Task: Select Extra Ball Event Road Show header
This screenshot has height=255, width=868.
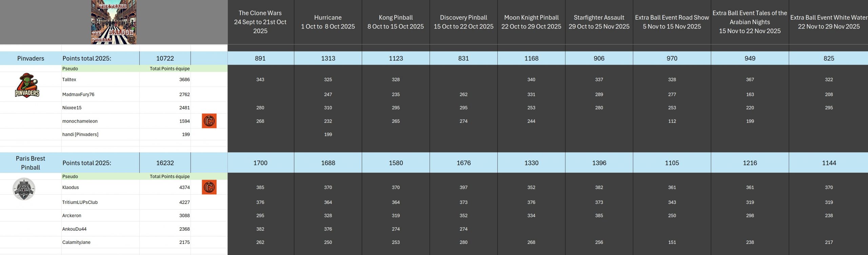Action: pos(672,22)
